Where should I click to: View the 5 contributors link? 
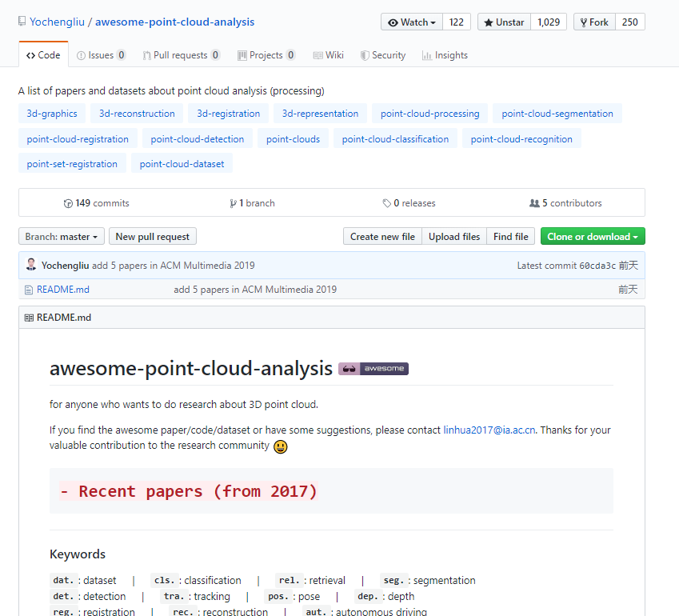tap(565, 203)
